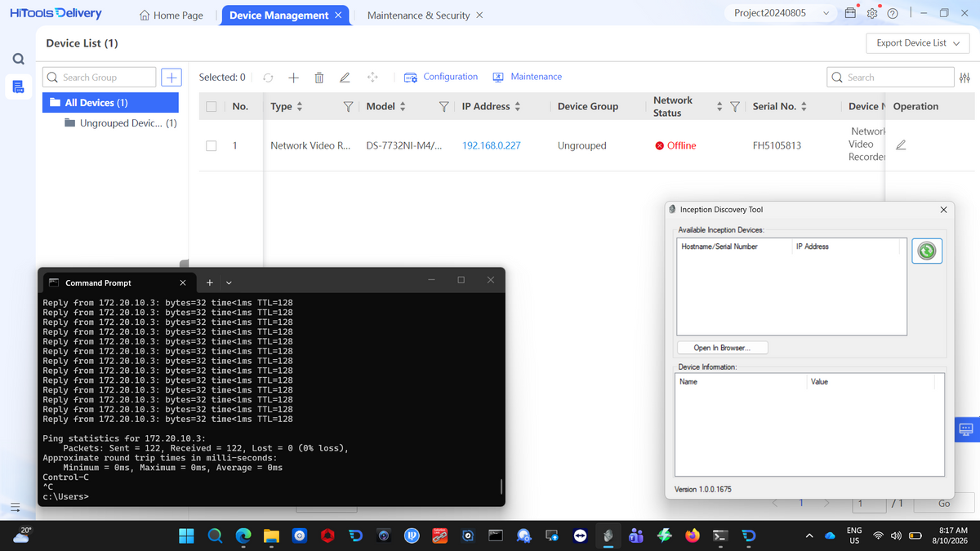Click the Command Prompt vertical scrollbar
980x551 pixels.
[501, 487]
